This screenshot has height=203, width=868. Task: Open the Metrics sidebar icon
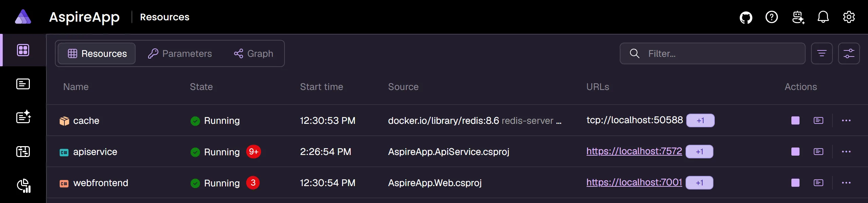click(24, 185)
